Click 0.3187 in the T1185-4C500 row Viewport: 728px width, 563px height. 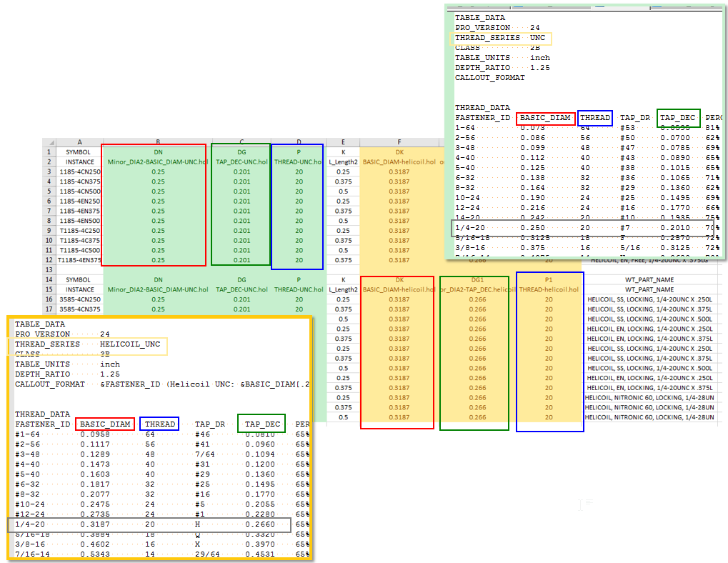[399, 250]
